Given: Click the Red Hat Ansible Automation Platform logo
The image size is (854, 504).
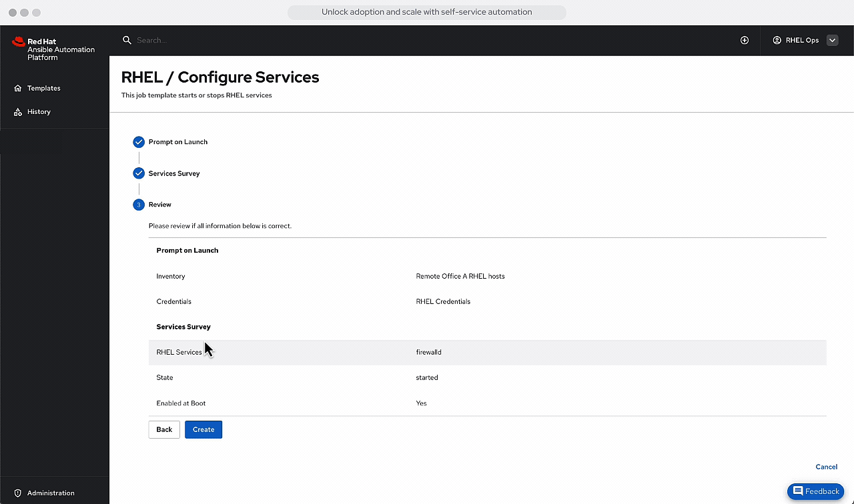Looking at the screenshot, I should (53, 49).
